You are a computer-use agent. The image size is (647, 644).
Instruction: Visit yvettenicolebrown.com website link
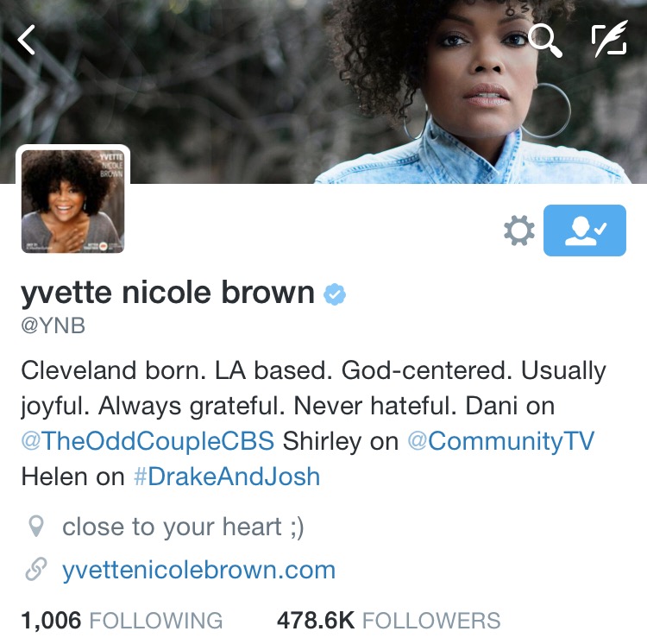click(198, 570)
